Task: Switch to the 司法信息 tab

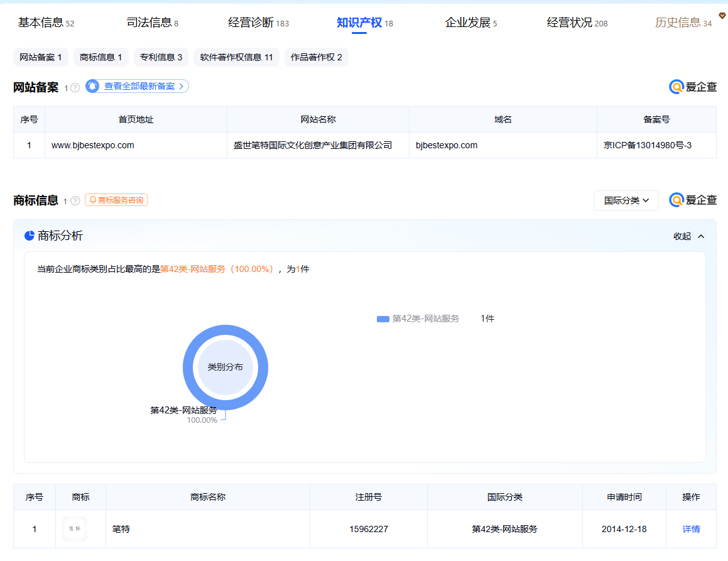Action: click(x=152, y=22)
